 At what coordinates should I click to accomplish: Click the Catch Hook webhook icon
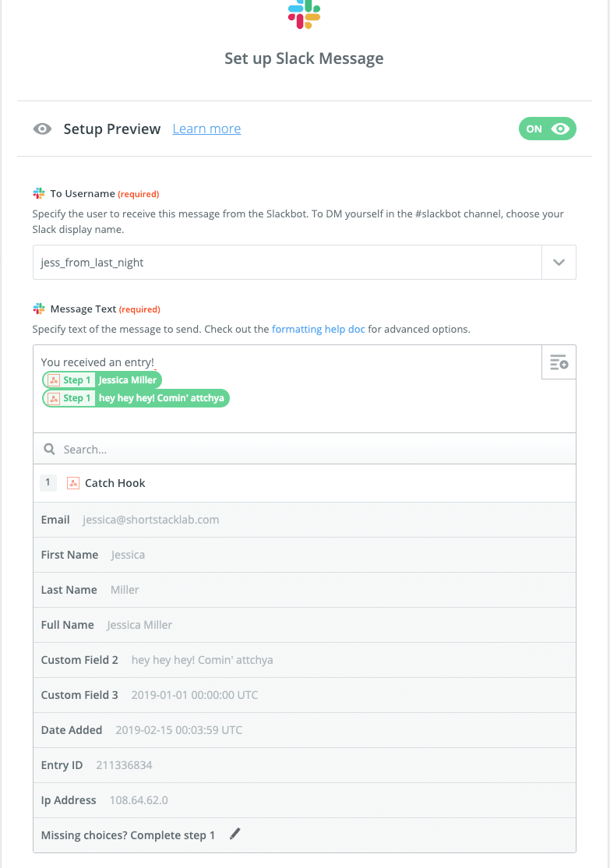(x=73, y=483)
